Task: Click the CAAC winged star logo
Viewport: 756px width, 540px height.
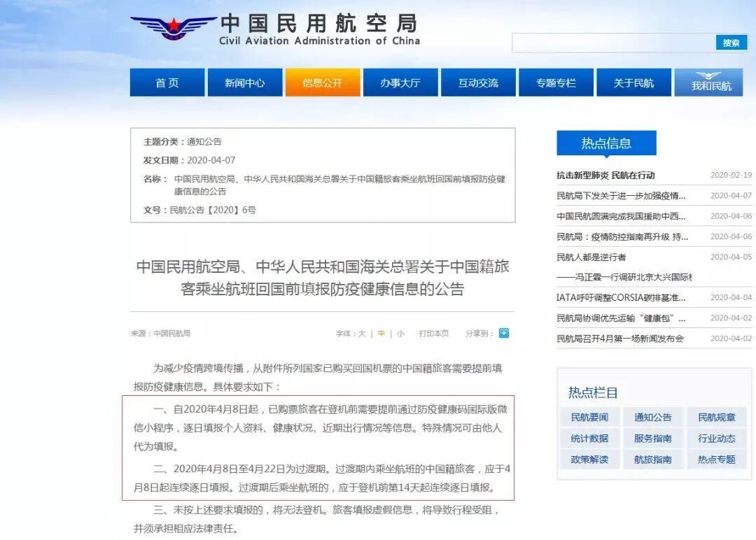Action: click(173, 28)
